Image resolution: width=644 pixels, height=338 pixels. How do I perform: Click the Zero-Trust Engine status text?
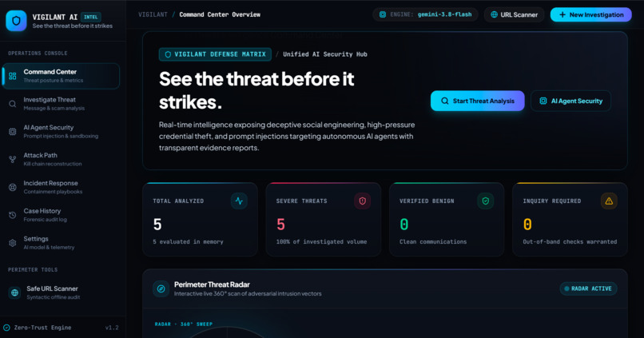point(42,328)
